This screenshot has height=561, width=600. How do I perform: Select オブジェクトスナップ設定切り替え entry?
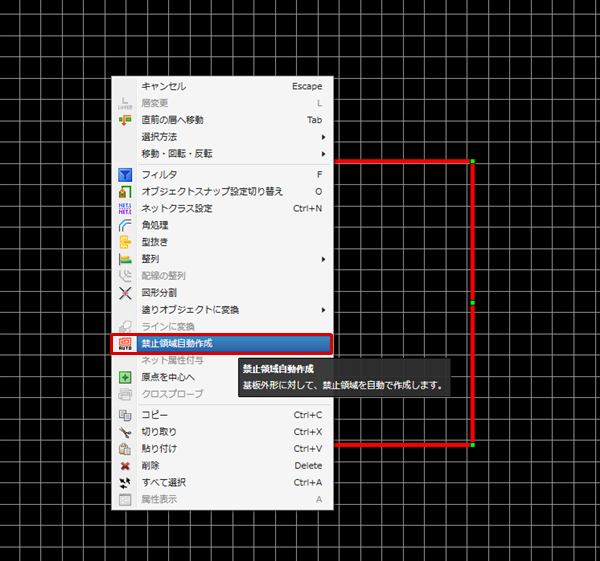(222, 192)
